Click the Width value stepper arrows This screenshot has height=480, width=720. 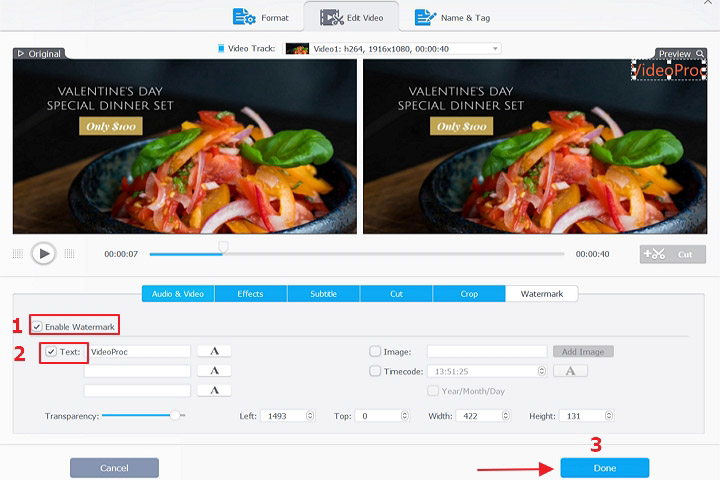506,416
